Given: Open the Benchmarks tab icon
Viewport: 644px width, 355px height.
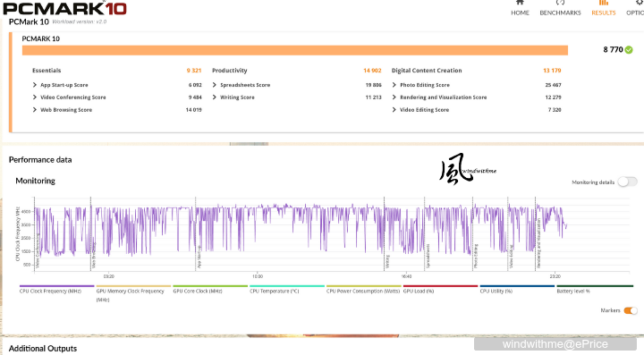Looking at the screenshot, I should point(560,3).
